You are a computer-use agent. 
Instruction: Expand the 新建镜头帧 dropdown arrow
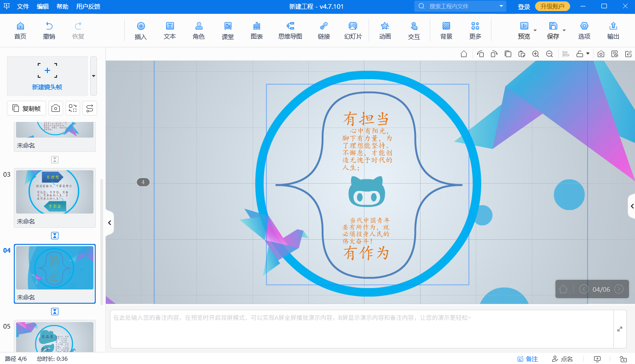93,76
